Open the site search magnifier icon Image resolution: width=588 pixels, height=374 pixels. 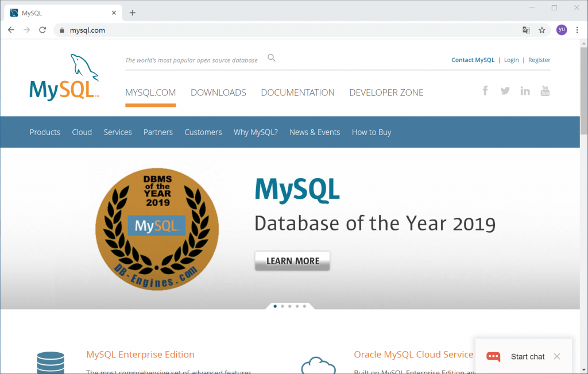pos(272,58)
